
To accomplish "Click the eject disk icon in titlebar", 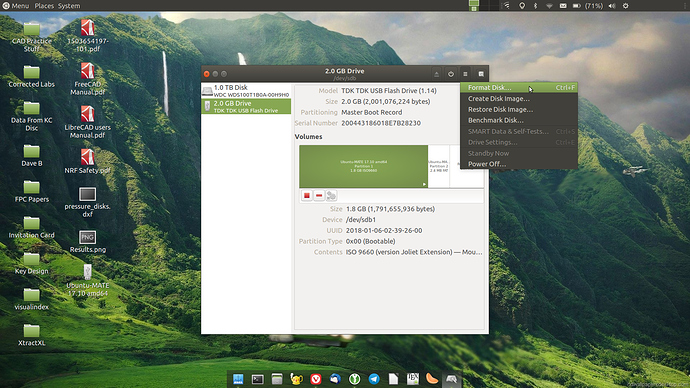I will (436, 74).
